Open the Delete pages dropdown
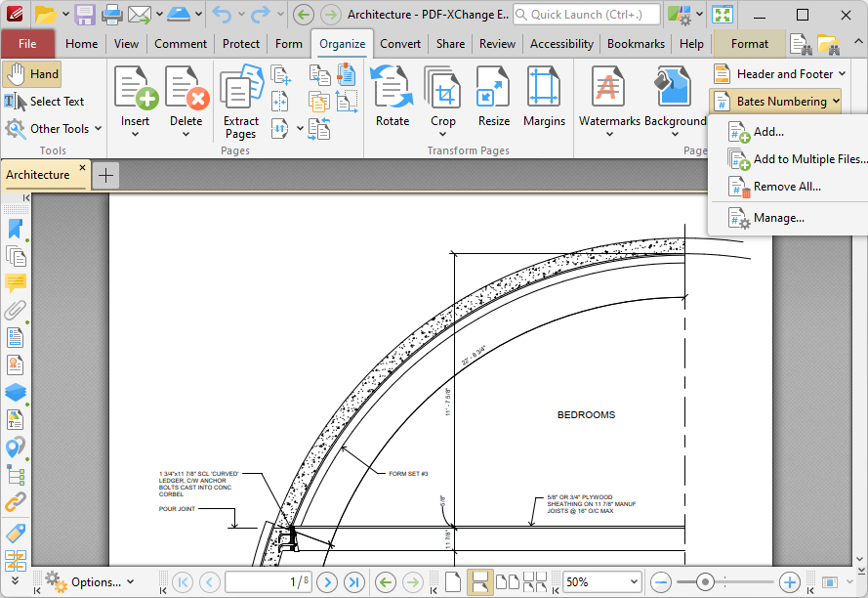Image resolution: width=868 pixels, height=598 pixels. [186, 134]
